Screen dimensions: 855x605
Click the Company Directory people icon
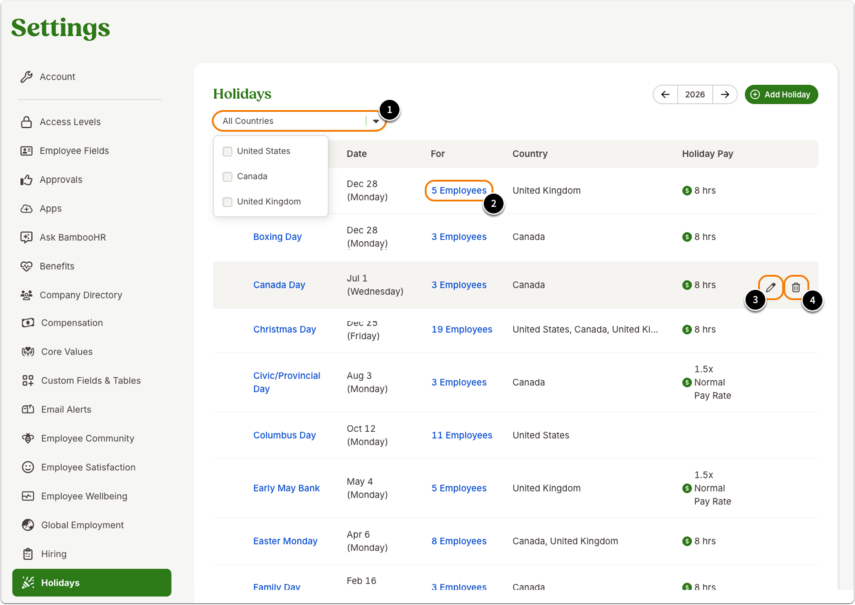[x=26, y=295]
